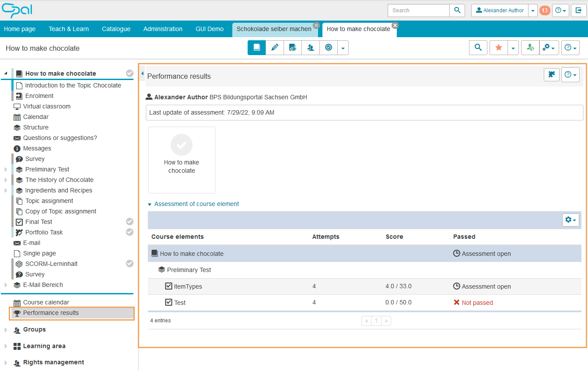588x391 pixels.
Task: Click the course preview eye icon
Action: 293,48
